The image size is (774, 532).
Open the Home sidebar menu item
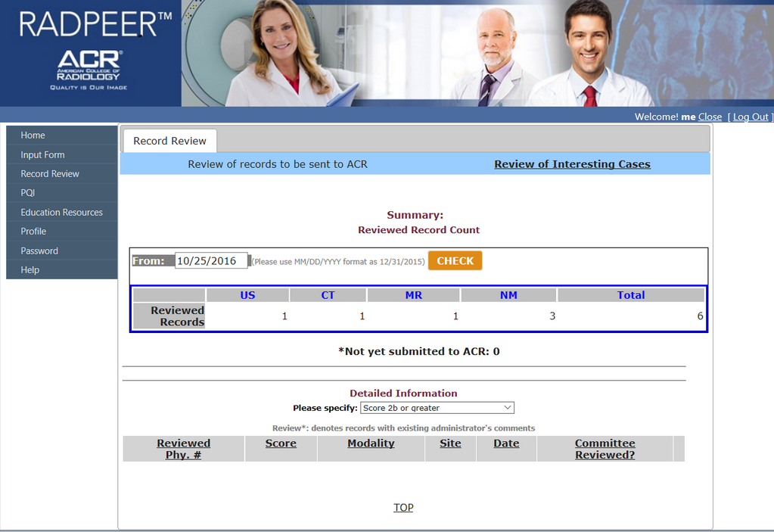pos(33,135)
